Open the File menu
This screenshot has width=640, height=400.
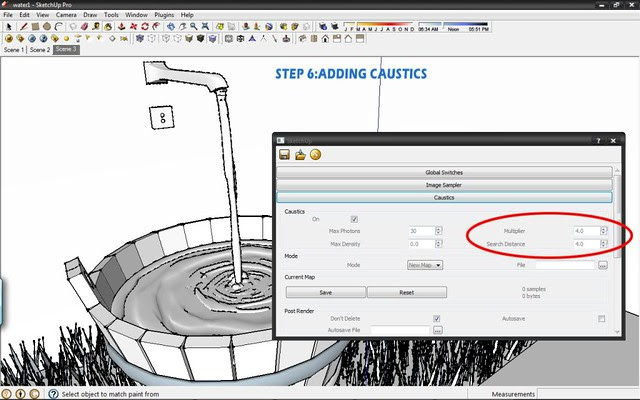click(8, 15)
